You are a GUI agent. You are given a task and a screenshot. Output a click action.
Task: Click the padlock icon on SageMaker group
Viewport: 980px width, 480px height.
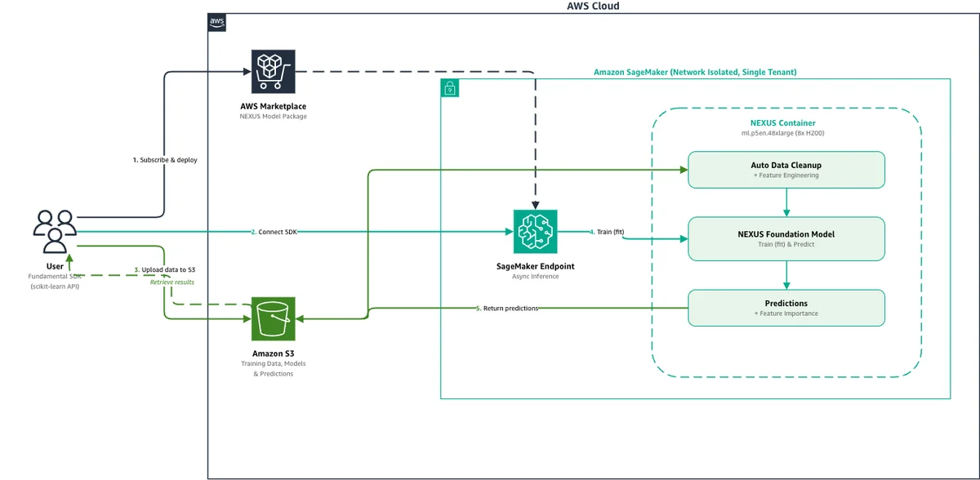[x=449, y=88]
